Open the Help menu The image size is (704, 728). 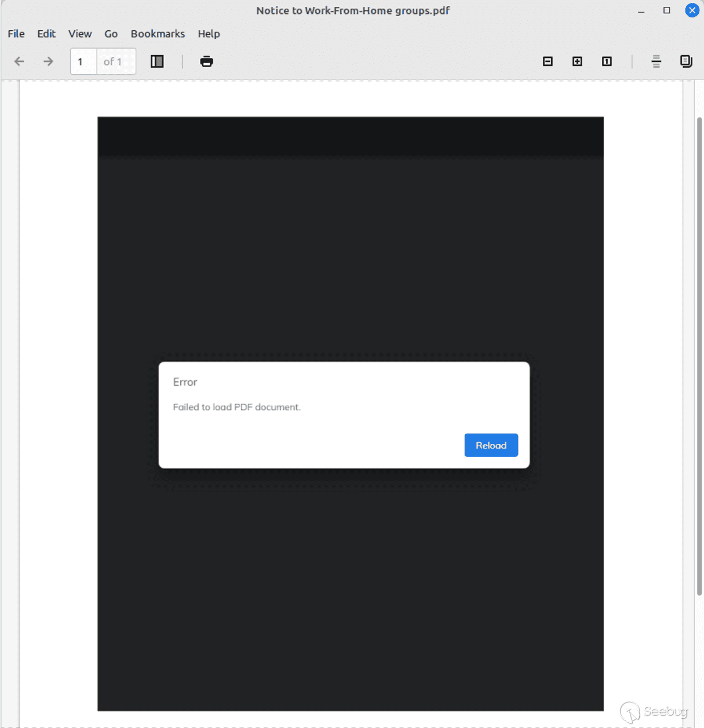click(209, 34)
